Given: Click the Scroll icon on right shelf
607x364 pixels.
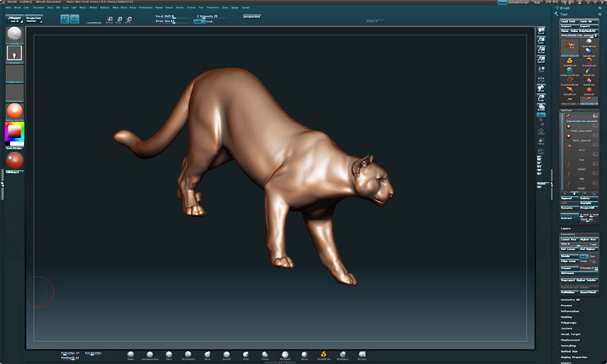Looking at the screenshot, I should [541, 30].
